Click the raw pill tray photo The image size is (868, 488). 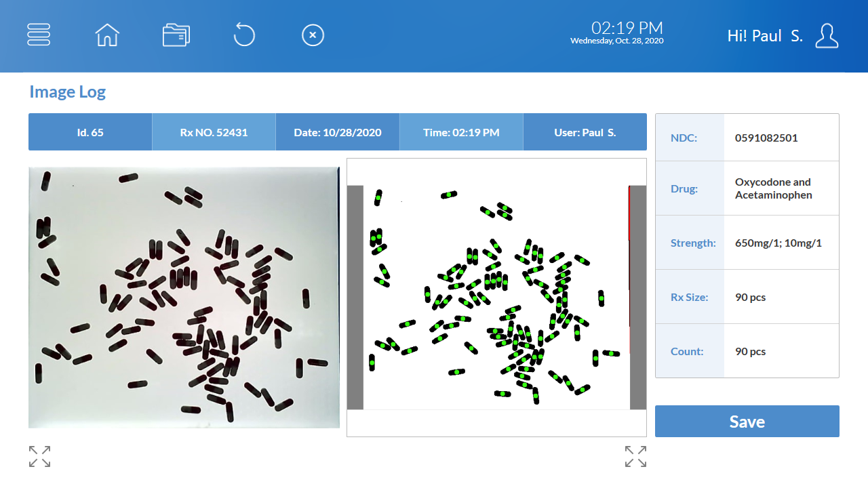[x=184, y=298]
